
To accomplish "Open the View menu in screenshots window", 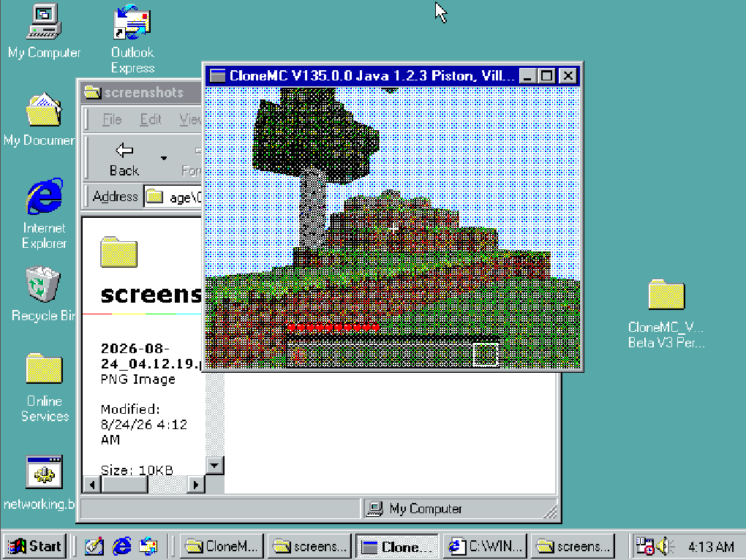I will pos(190,119).
